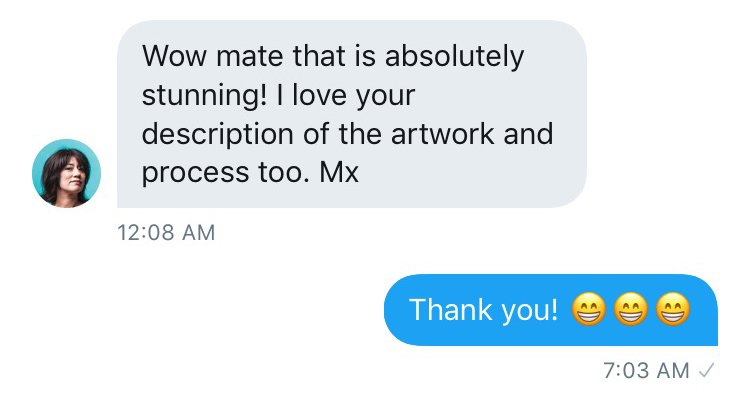750x419 pixels.
Task: Open the sender's profile avatar
Action: pos(67,173)
